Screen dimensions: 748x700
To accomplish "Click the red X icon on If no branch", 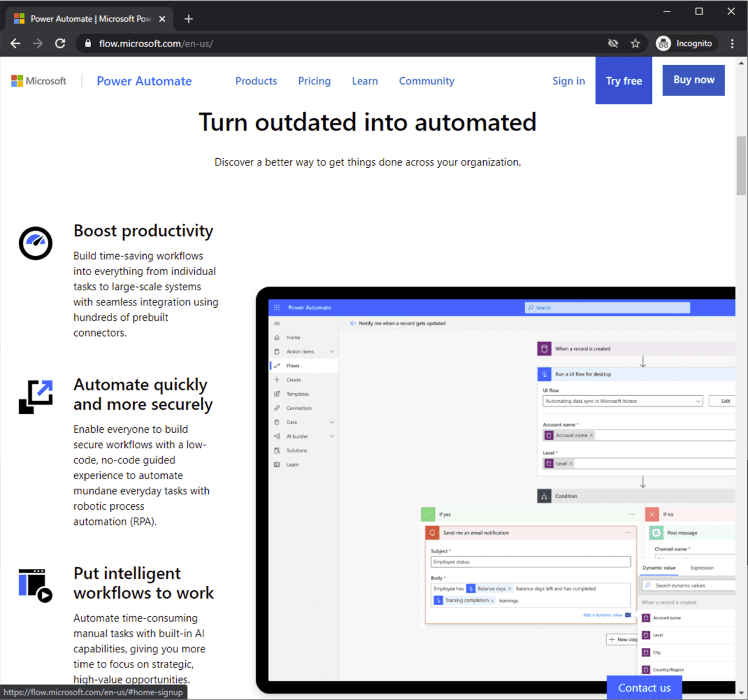I will [x=652, y=514].
